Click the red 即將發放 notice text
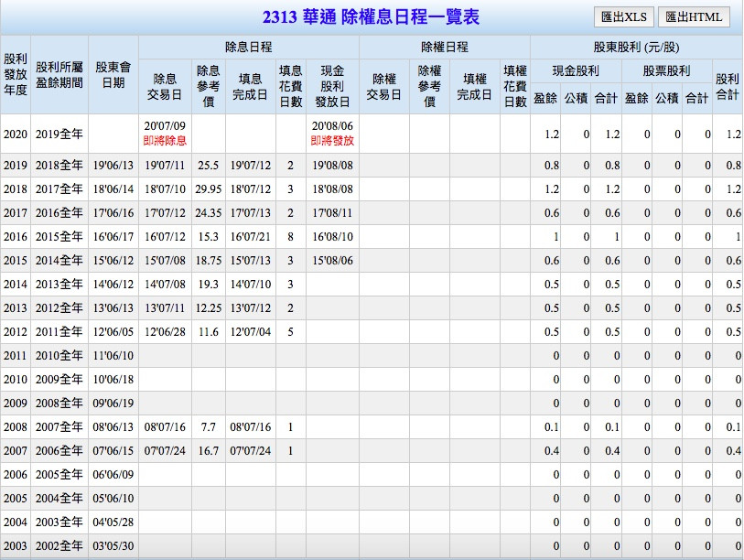 pos(332,141)
